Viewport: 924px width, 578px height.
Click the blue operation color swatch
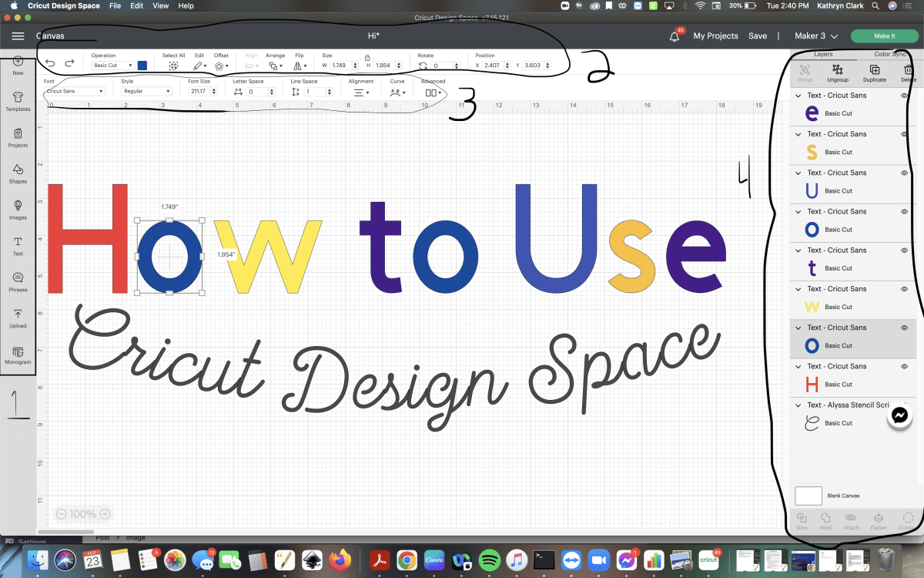coord(142,66)
